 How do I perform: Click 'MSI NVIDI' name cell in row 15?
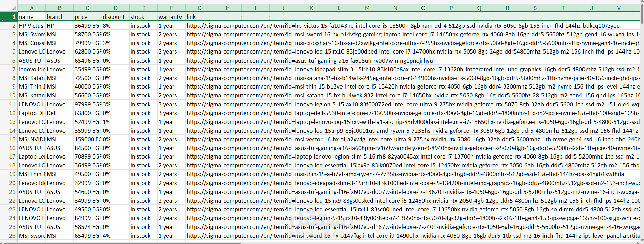(x=32, y=139)
